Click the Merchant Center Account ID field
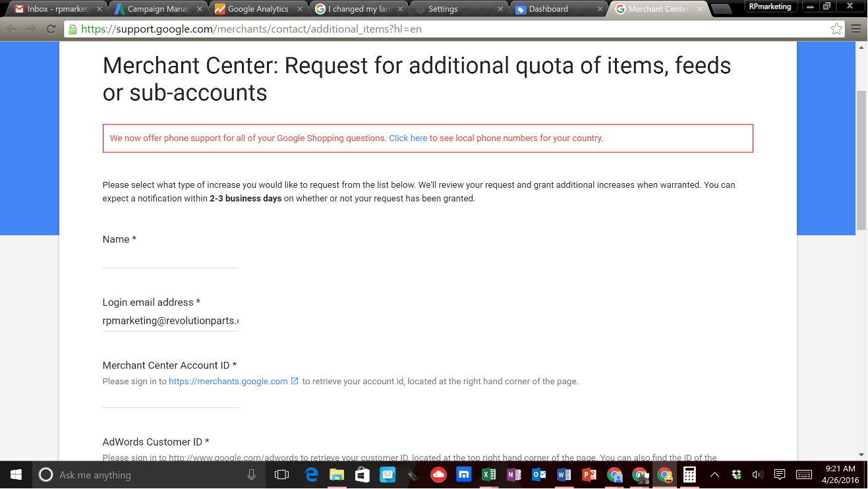868x489 pixels. coord(170,398)
